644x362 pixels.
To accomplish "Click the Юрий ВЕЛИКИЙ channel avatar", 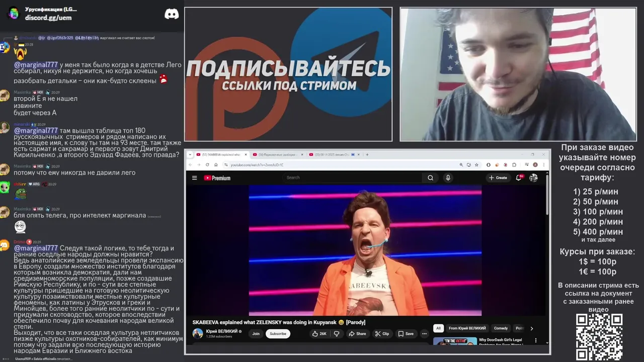I will (x=198, y=333).
